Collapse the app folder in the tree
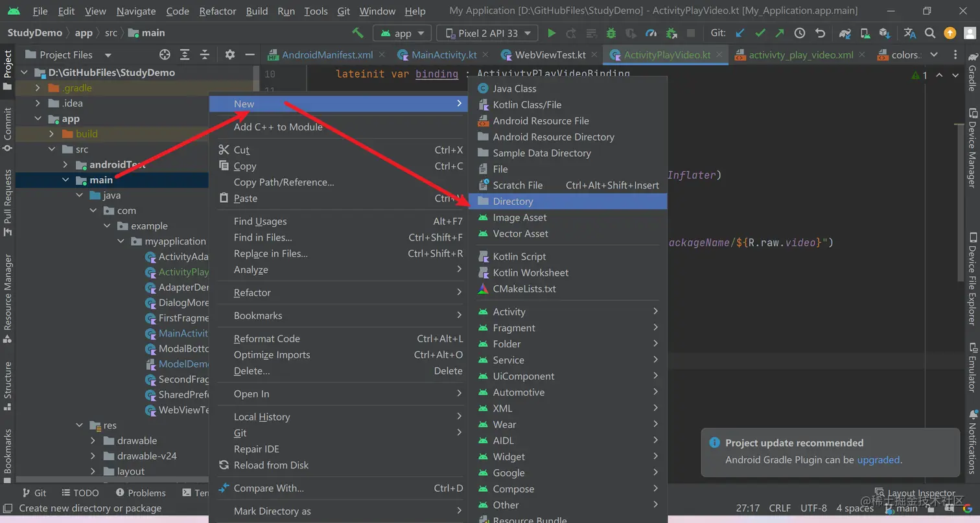 pos(38,119)
